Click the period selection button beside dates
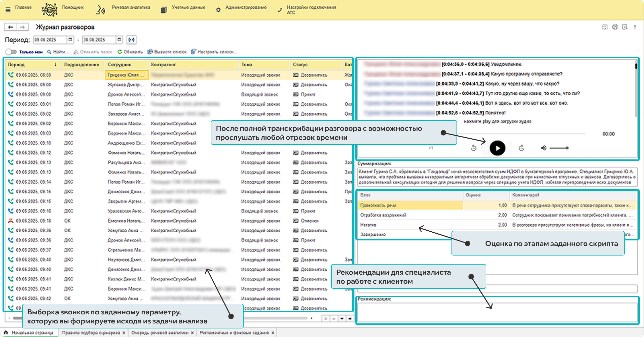 [131, 39]
